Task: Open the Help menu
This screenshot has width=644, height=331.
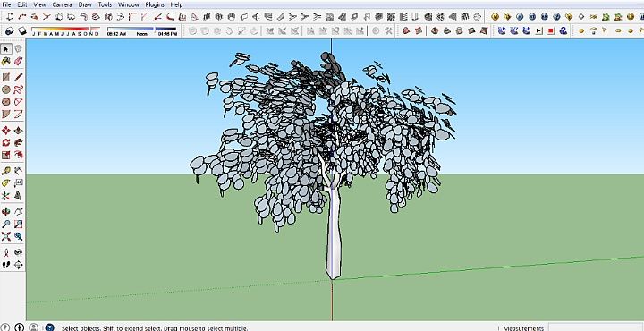Action: (176, 4)
